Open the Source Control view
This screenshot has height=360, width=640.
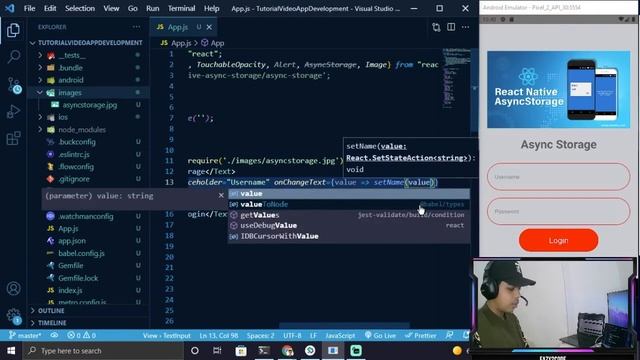(14, 85)
